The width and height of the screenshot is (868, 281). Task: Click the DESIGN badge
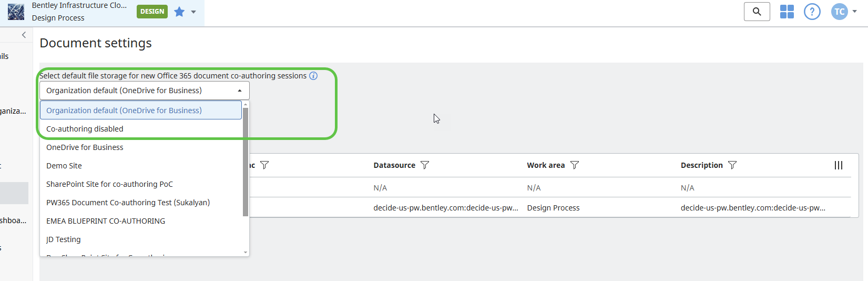tap(152, 12)
